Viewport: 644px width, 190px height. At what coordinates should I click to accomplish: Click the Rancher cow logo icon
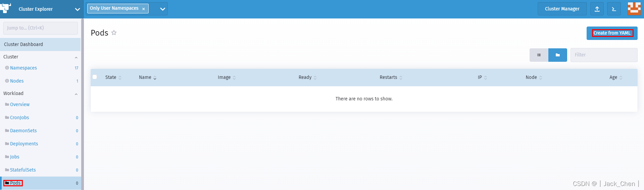click(6, 8)
